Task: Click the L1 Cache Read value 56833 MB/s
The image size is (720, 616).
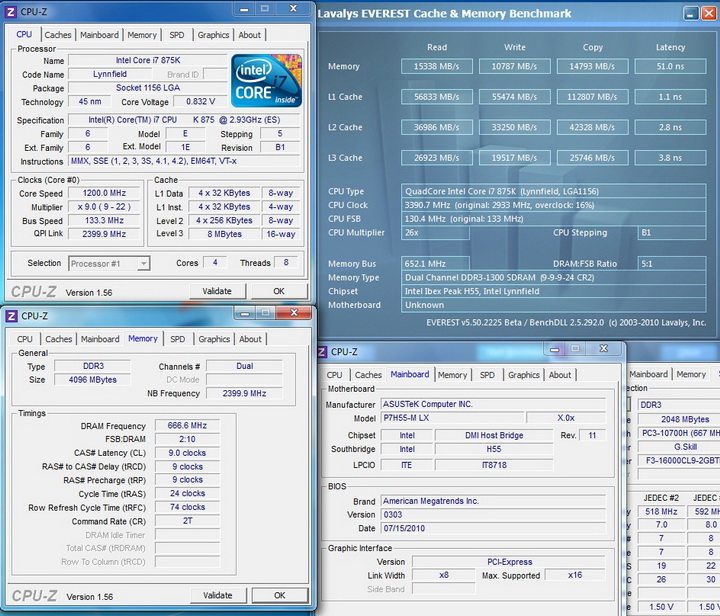Action: click(437, 97)
